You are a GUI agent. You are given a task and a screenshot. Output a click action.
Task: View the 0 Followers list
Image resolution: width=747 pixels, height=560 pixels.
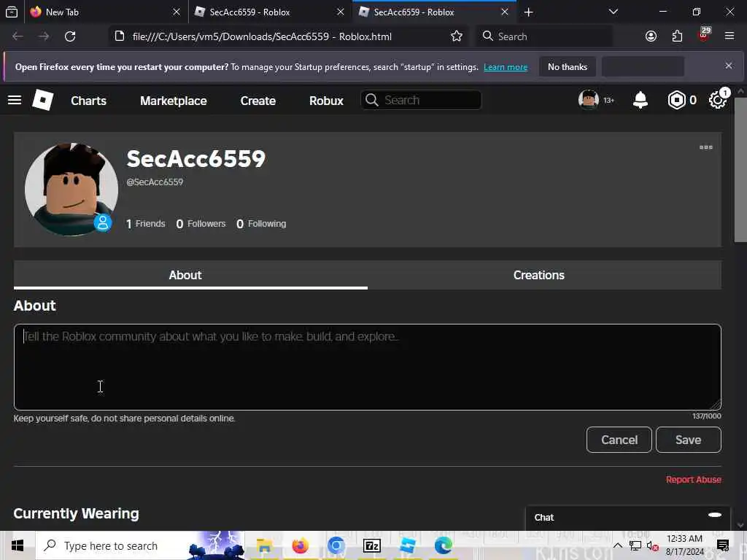(x=201, y=224)
